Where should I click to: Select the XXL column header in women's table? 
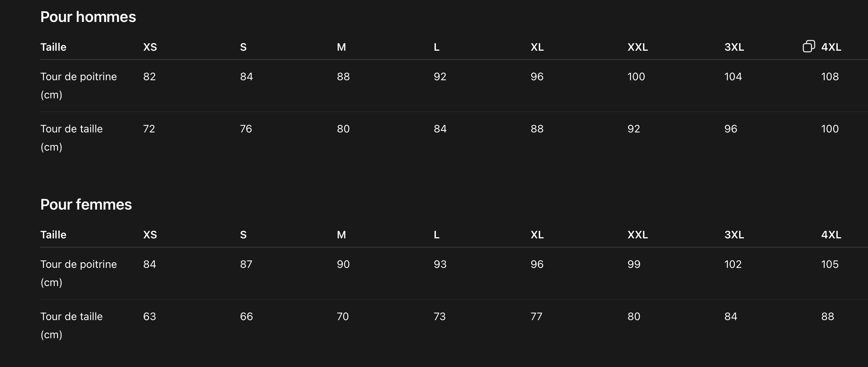click(x=638, y=235)
